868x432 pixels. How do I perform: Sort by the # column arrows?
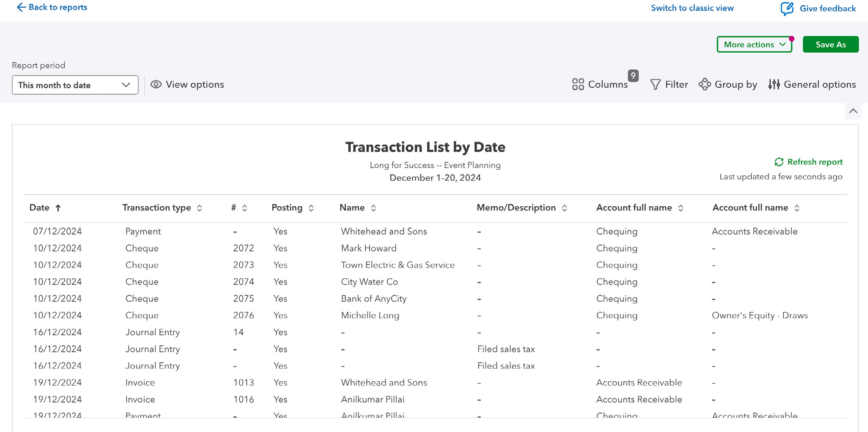click(x=245, y=208)
